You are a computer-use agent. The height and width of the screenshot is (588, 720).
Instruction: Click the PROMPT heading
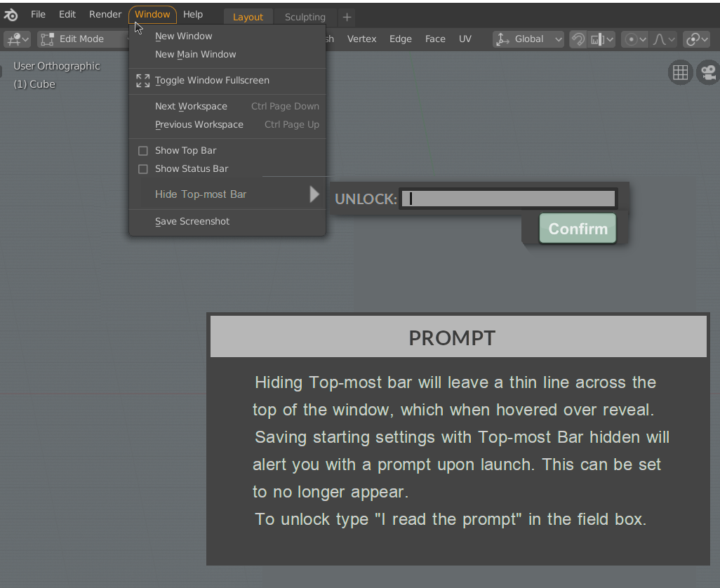452,338
